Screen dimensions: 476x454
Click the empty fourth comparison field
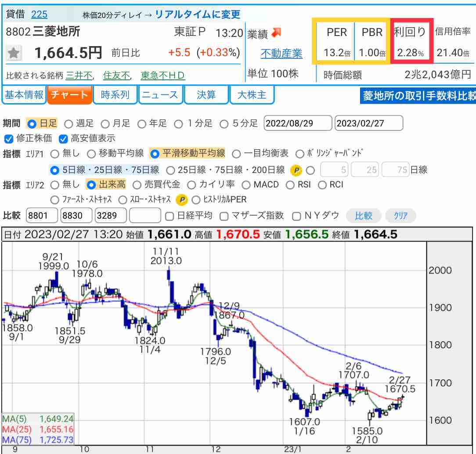(x=145, y=216)
